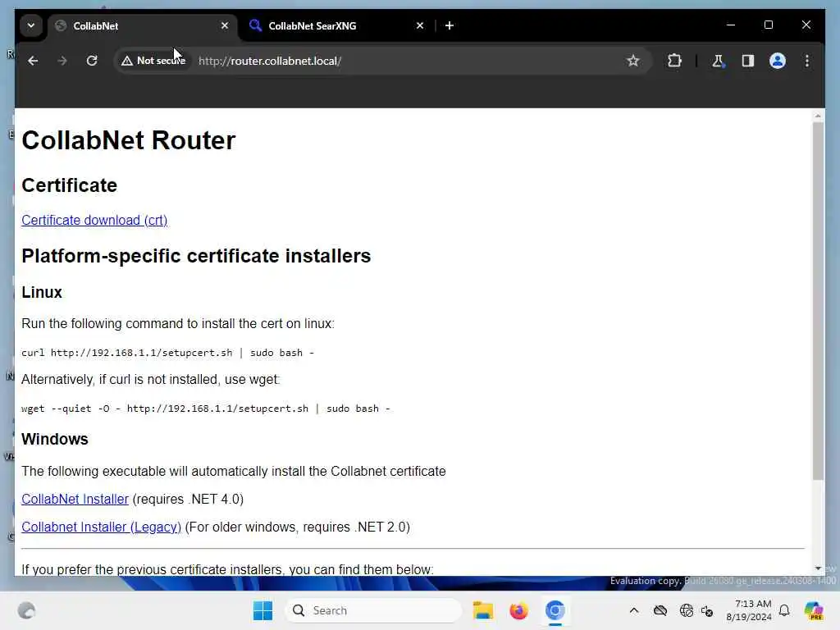Click the taskbar Search box
Image resolution: width=840 pixels, height=630 pixels.
click(x=373, y=610)
